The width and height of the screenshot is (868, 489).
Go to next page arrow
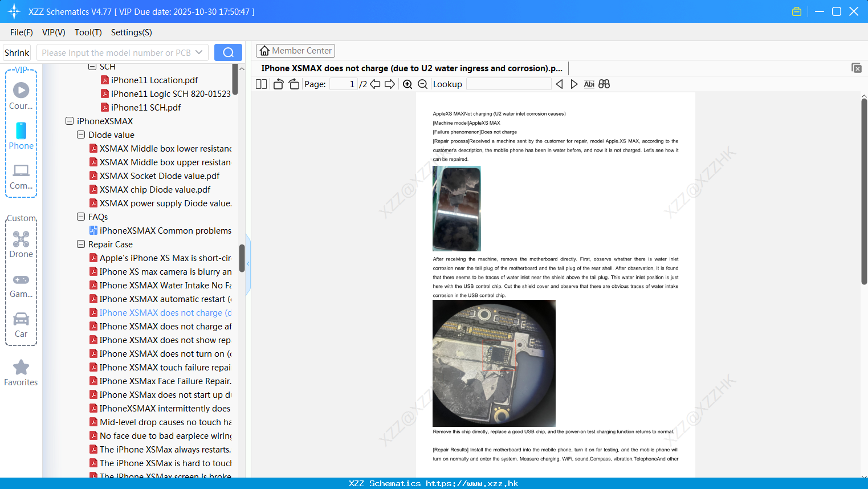(x=390, y=84)
